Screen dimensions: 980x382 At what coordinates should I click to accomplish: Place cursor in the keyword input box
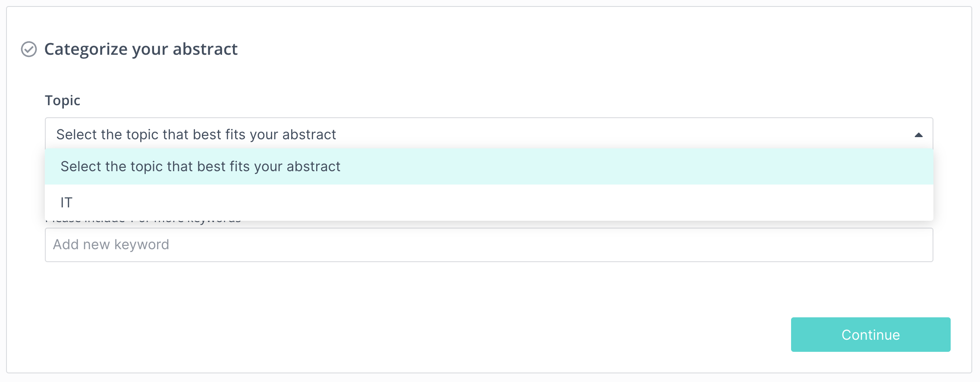click(489, 245)
